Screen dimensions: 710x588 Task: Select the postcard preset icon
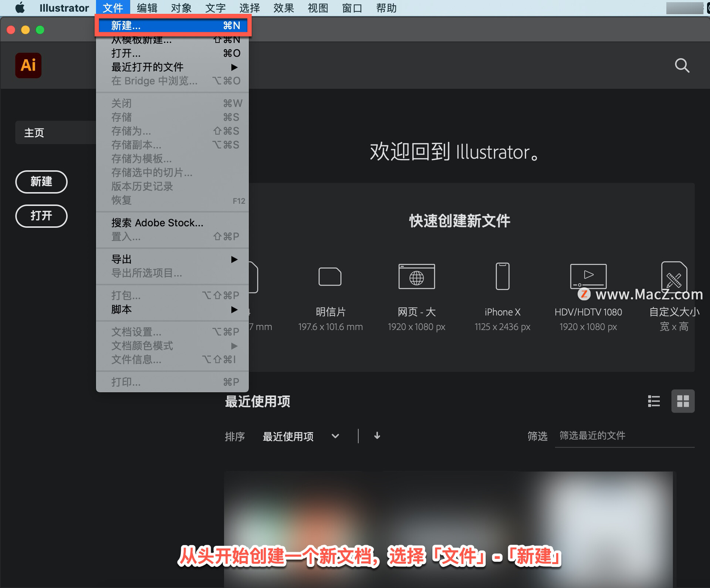(330, 277)
